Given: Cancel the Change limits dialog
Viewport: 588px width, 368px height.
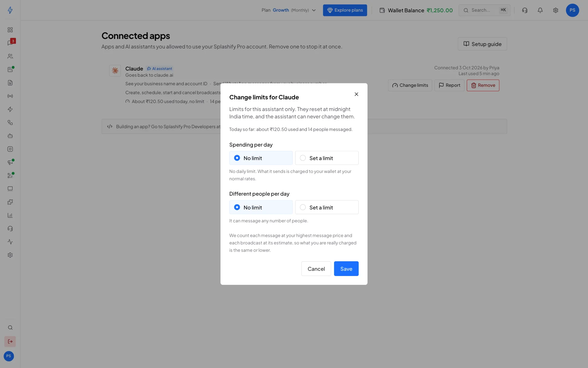Looking at the screenshot, I should (x=316, y=269).
